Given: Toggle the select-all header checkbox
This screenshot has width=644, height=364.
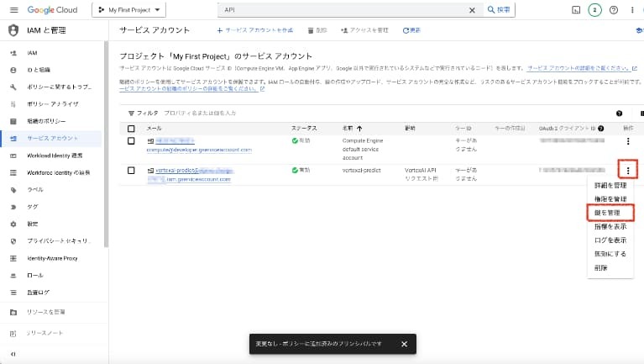Looking at the screenshot, I should pyautogui.click(x=131, y=128).
